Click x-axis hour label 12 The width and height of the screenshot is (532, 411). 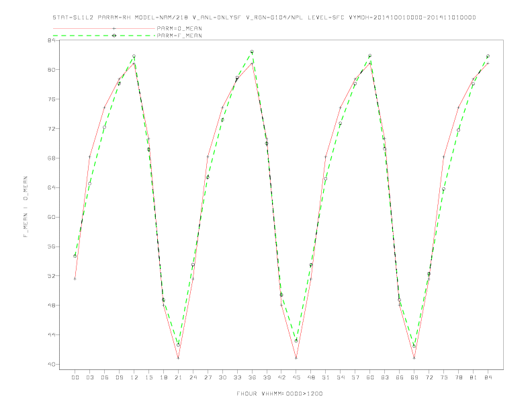point(134,377)
